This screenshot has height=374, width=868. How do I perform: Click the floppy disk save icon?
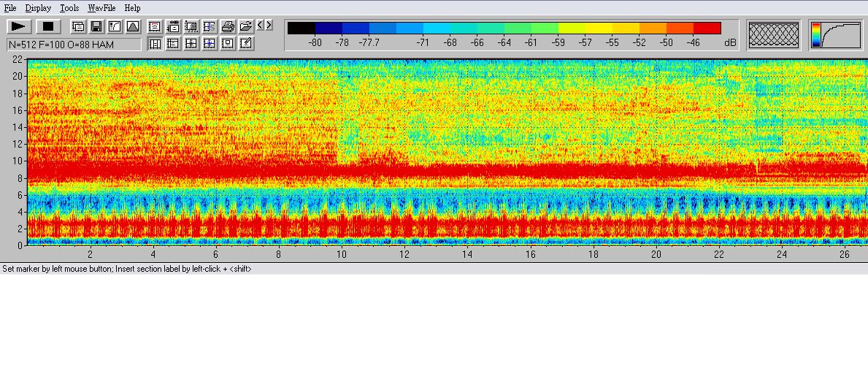[96, 27]
